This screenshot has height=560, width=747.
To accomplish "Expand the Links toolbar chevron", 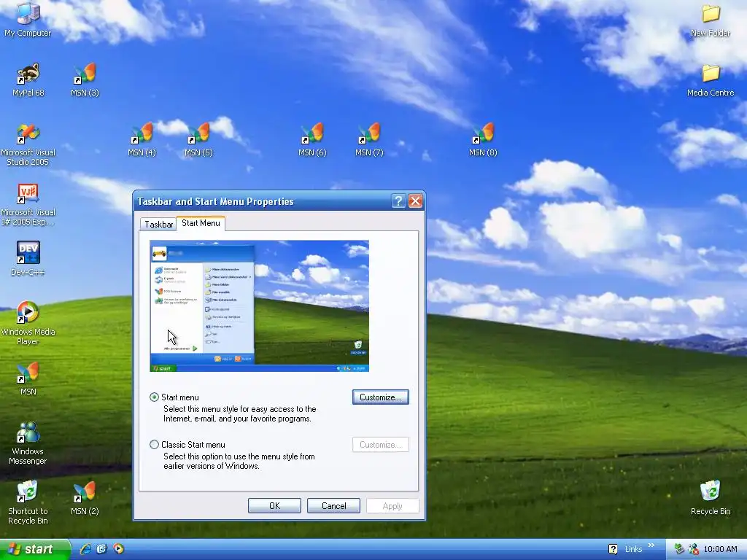I will coord(651,545).
